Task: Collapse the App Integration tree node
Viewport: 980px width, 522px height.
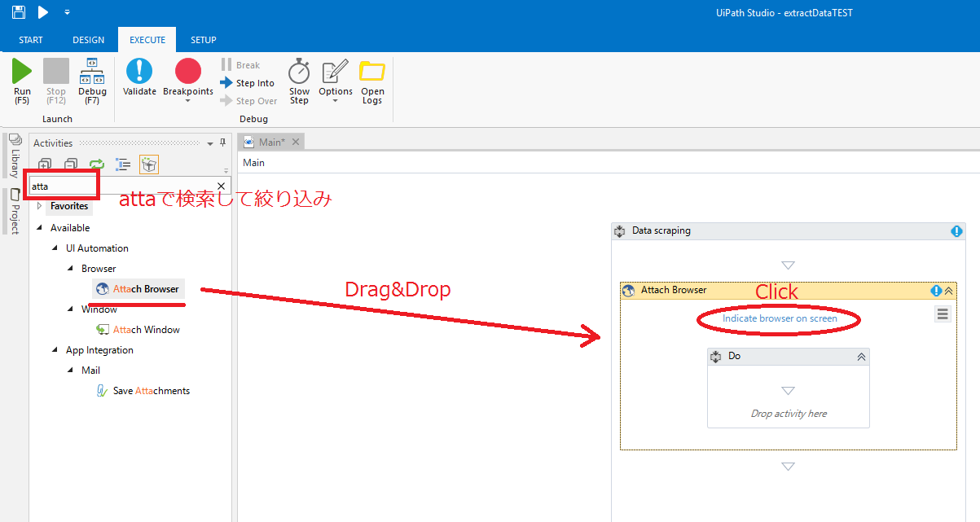Action: [x=55, y=350]
